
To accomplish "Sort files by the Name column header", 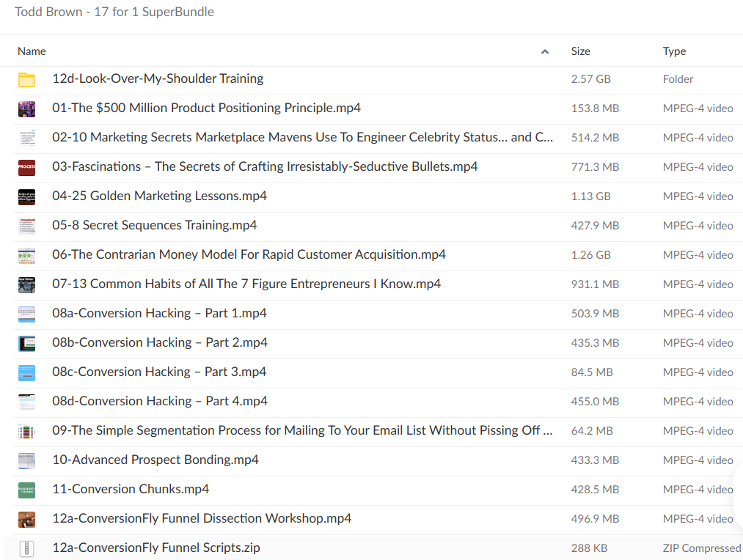I will tap(32, 51).
